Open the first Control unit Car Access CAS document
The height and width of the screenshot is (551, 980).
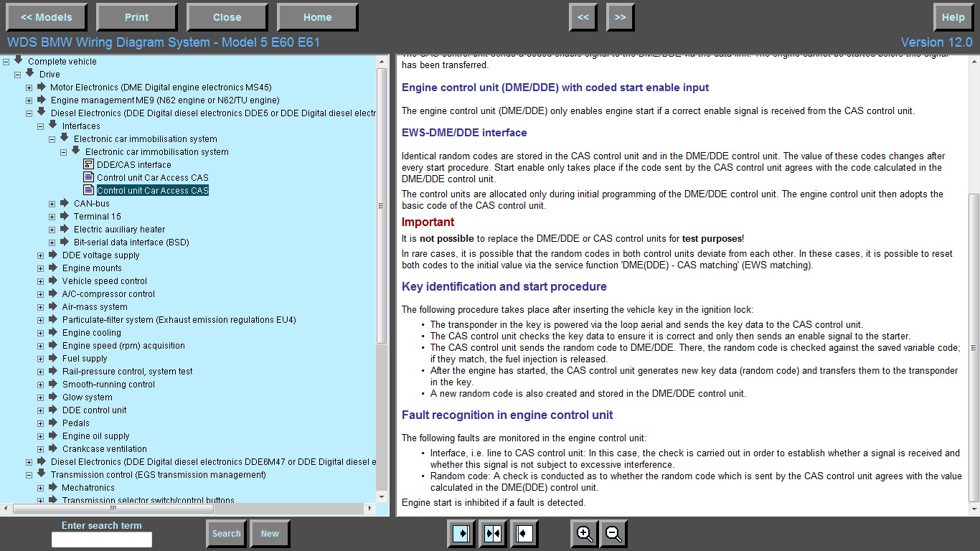(x=153, y=178)
